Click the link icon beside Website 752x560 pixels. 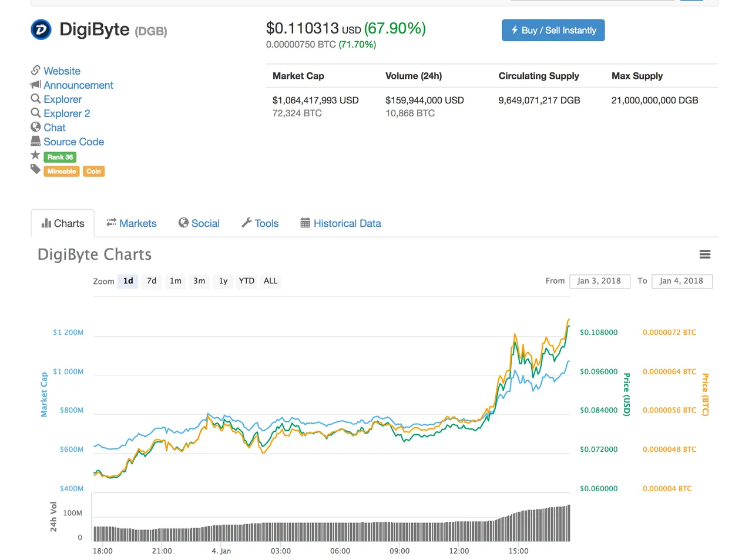pyautogui.click(x=36, y=70)
